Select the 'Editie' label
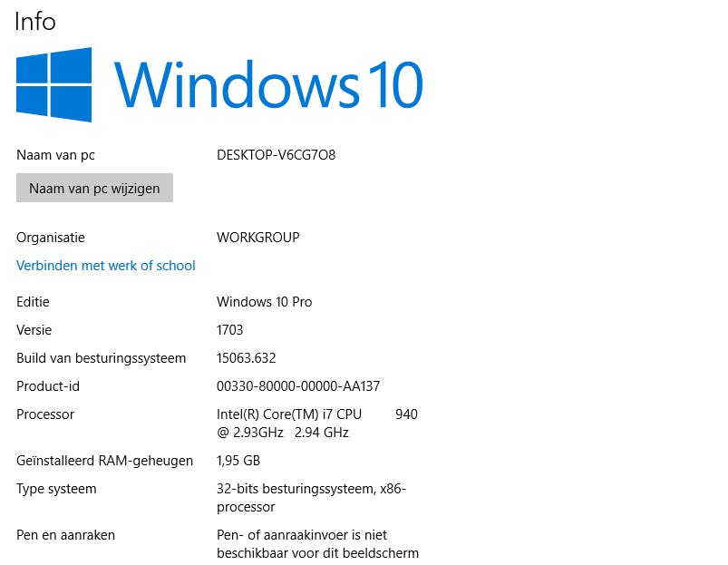This screenshot has height=565, width=728. (x=33, y=302)
